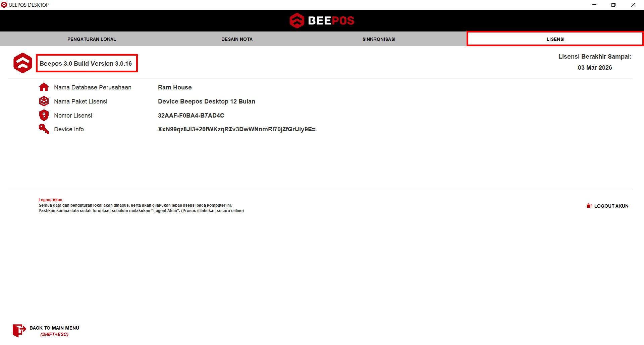The width and height of the screenshot is (644, 345).
Task: Click the BEEPOS logo in the black header
Action: click(x=322, y=21)
